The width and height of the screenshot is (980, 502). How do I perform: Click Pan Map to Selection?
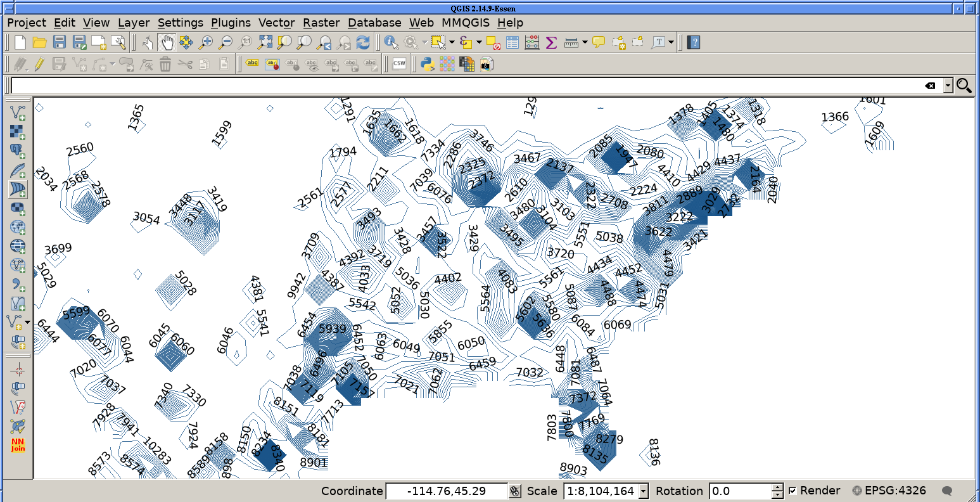click(186, 42)
